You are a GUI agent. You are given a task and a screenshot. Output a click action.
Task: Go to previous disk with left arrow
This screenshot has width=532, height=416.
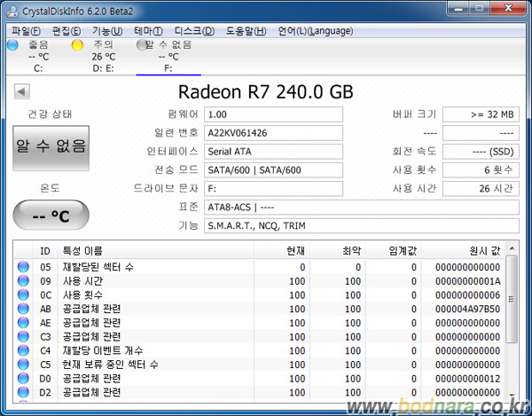pyautogui.click(x=22, y=91)
